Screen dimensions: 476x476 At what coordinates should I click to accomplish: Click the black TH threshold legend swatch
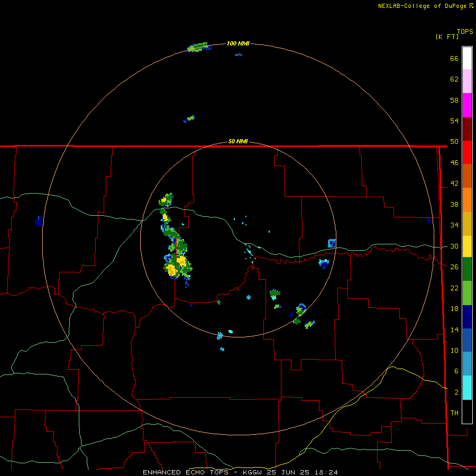coord(467,411)
